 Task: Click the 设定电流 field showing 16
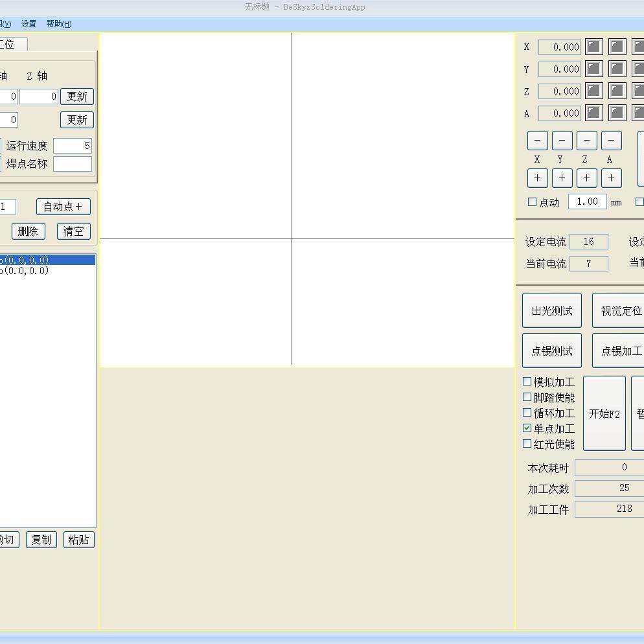coord(588,242)
